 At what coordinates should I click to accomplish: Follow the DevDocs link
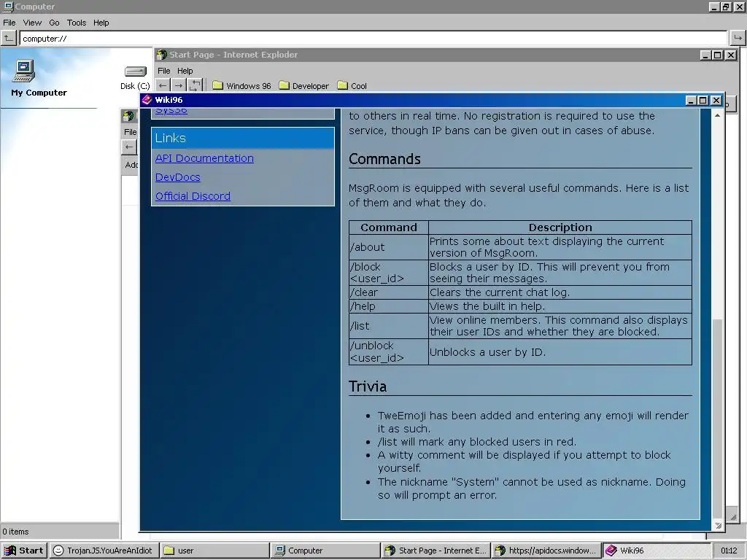(178, 177)
